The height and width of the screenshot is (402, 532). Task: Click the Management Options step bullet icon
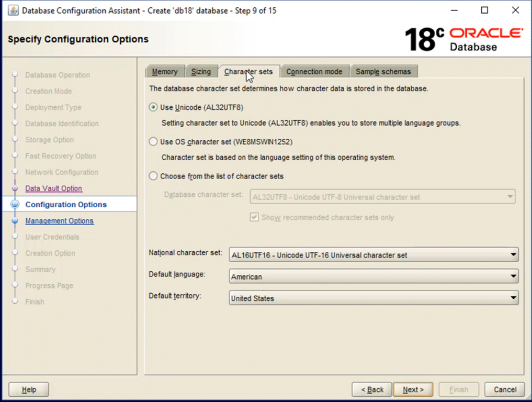15,221
